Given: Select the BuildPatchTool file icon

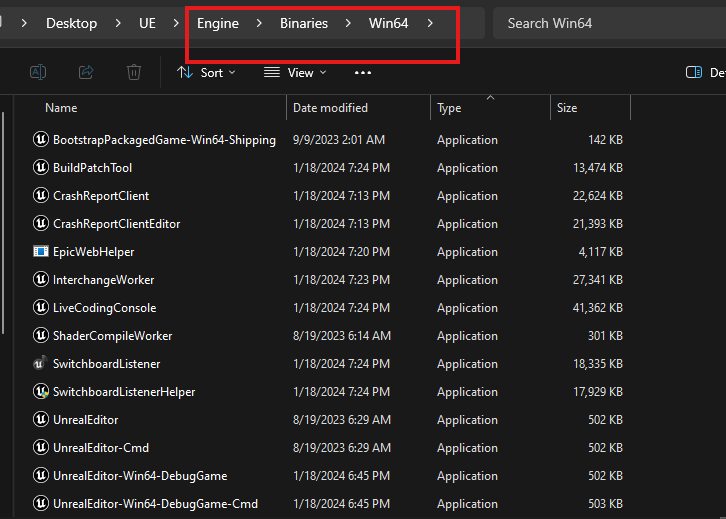Looking at the screenshot, I should tap(41, 168).
